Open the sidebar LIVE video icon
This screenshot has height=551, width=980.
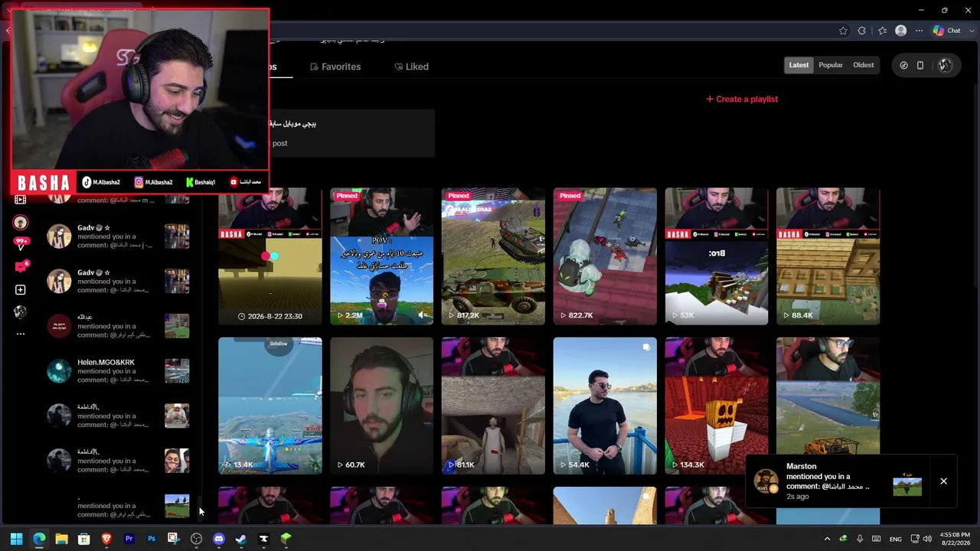[x=21, y=200]
